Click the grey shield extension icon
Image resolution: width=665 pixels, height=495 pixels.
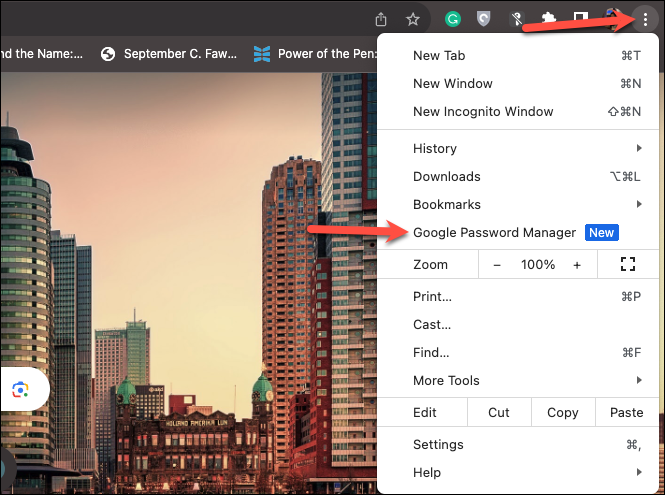(483, 19)
